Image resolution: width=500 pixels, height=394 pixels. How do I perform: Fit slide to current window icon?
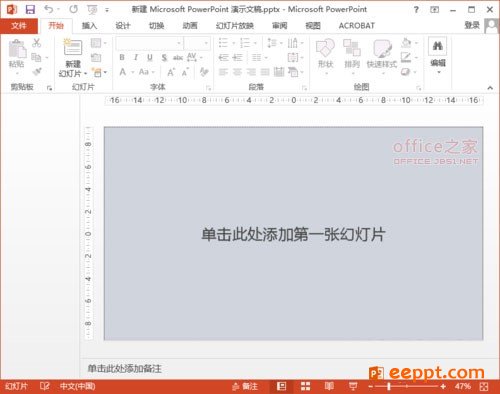pos(484,387)
